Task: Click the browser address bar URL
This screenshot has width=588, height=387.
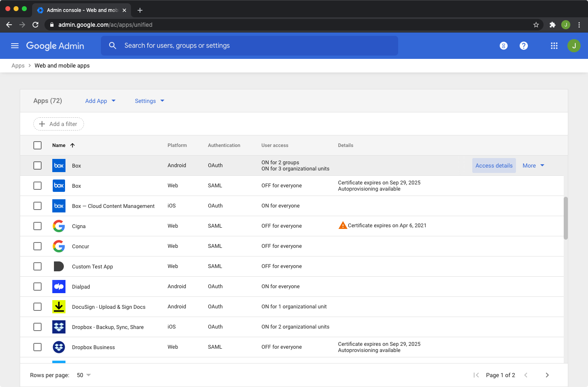Action: pos(105,25)
